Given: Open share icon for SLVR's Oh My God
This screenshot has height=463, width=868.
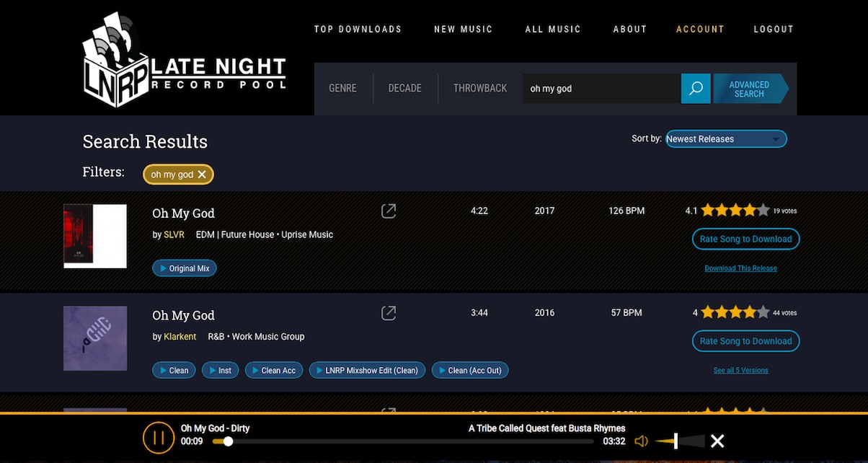Looking at the screenshot, I should coord(389,211).
